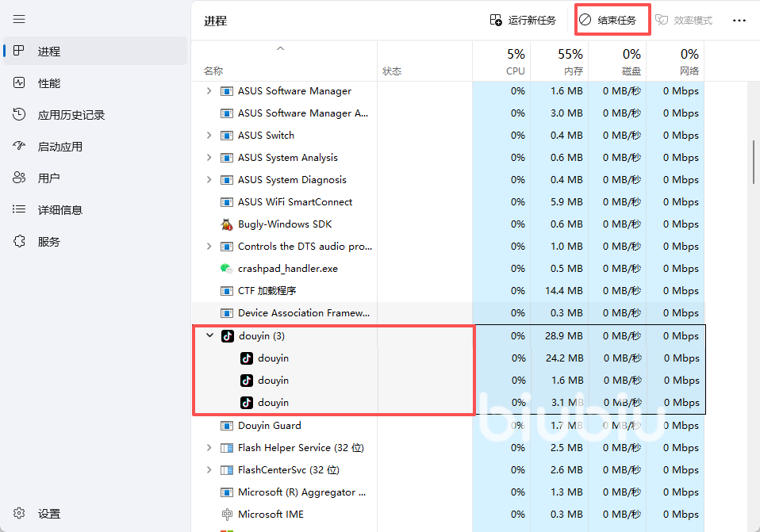Click the Bugly-Windows SDK process icon
The image size is (760, 532).
point(227,224)
